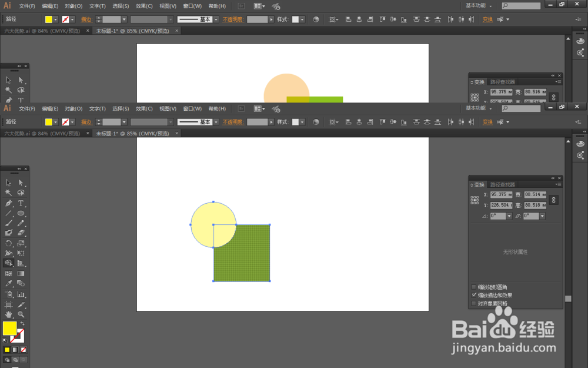Open 样式 style dropdown in lower window
The width and height of the screenshot is (588, 368).
click(302, 122)
